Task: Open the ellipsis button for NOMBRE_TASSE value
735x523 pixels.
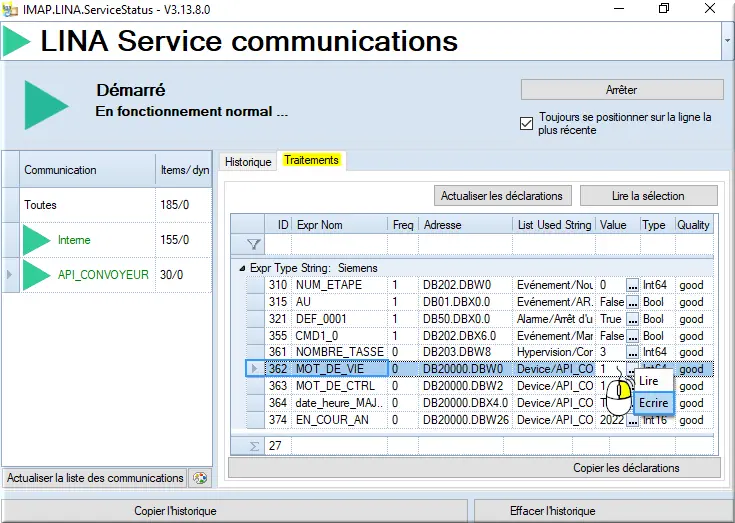Action: tap(632, 352)
